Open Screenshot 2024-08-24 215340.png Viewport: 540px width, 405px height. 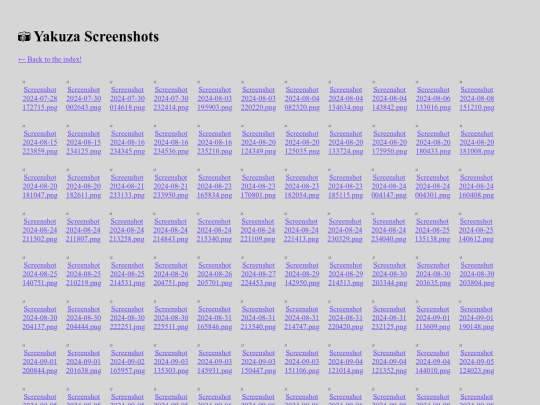[x=214, y=230]
